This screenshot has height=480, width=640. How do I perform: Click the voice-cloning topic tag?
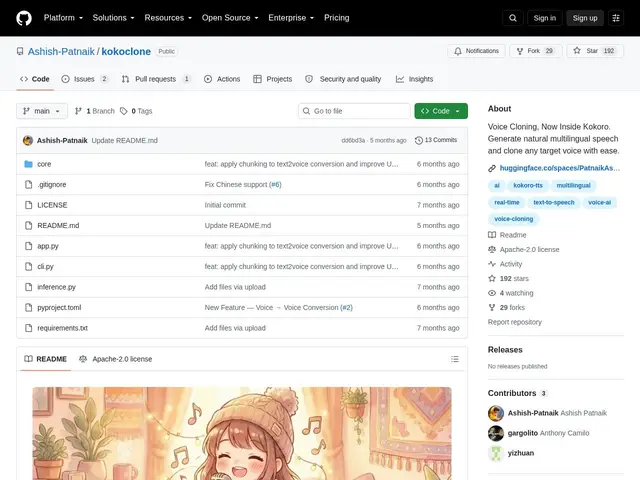pyautogui.click(x=513, y=219)
